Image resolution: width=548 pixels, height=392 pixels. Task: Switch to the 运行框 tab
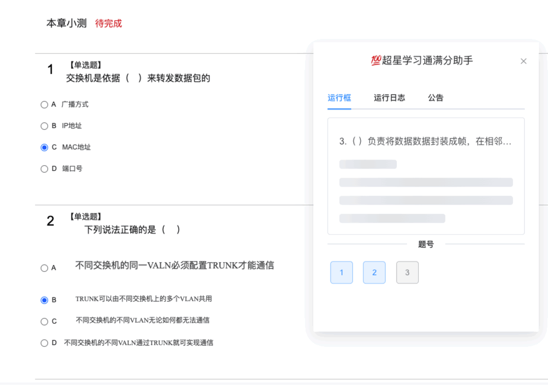339,98
